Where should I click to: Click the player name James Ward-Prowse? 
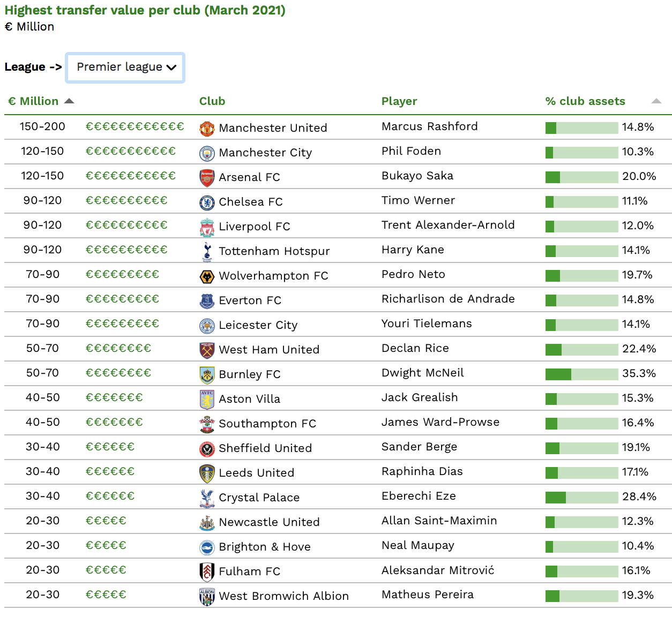440,422
